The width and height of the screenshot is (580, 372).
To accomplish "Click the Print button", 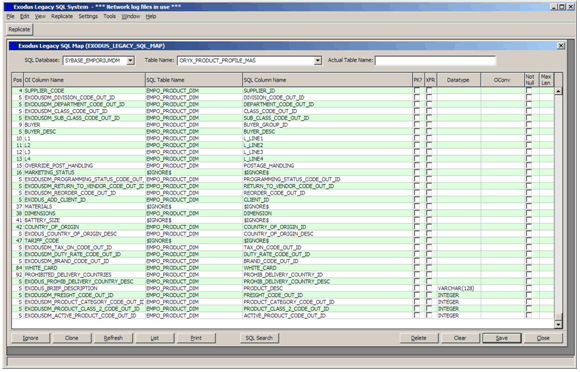I will coord(196,338).
